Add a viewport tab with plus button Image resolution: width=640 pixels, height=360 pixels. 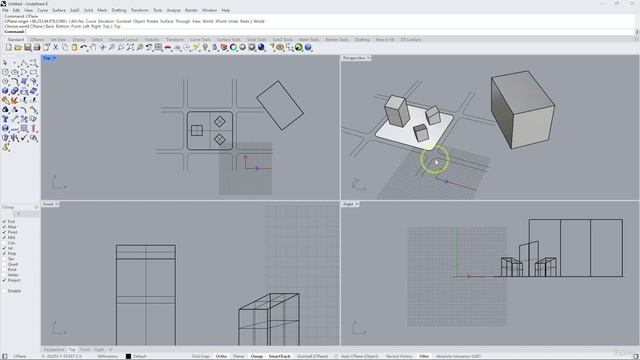pyautogui.click(x=110, y=350)
